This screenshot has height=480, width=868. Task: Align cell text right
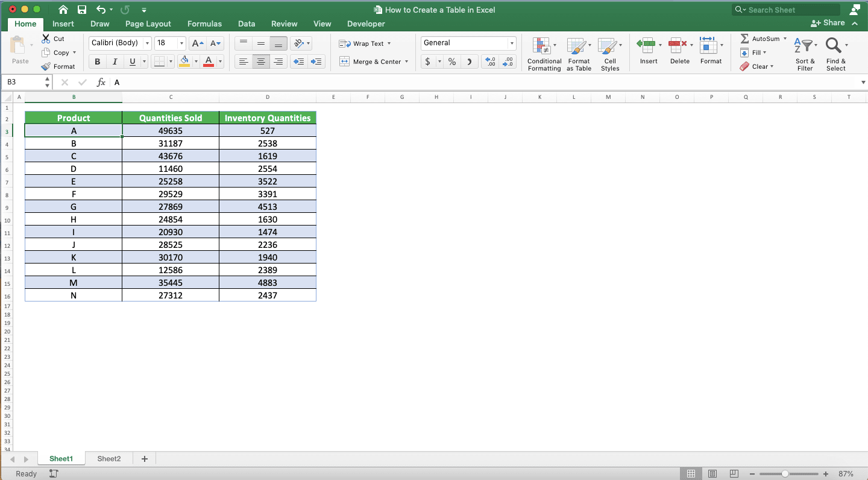[x=278, y=62]
